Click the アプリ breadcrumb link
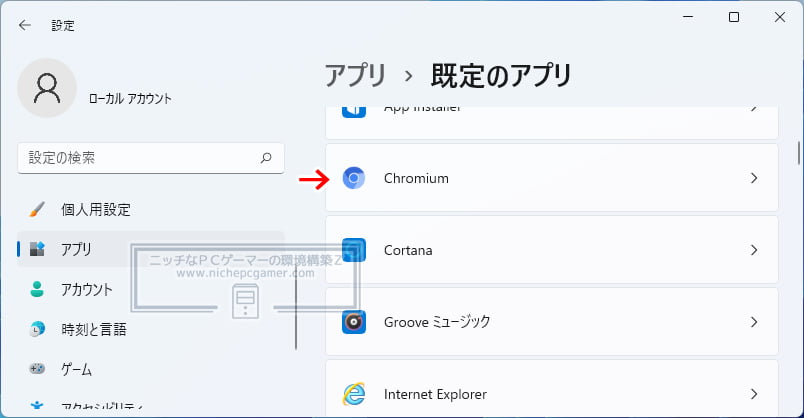The height and width of the screenshot is (418, 804). tap(355, 75)
